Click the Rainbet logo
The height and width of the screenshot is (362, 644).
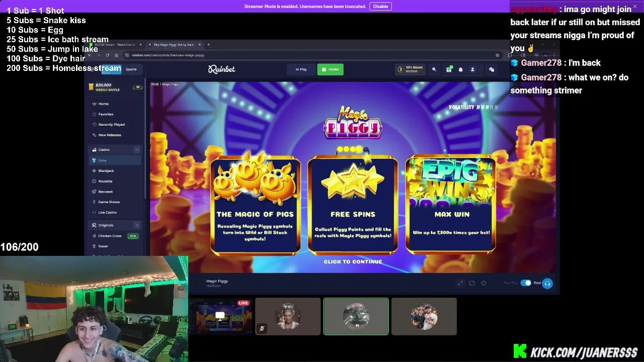[222, 69]
